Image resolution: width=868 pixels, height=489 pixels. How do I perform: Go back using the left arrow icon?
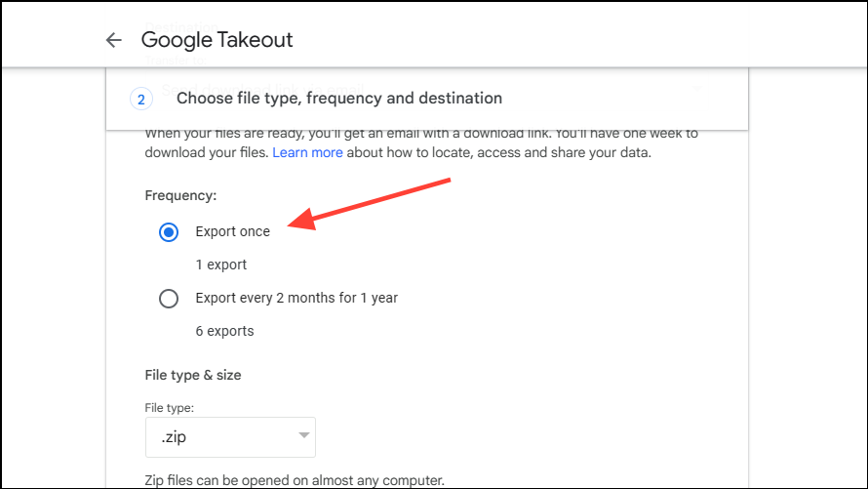[113, 40]
